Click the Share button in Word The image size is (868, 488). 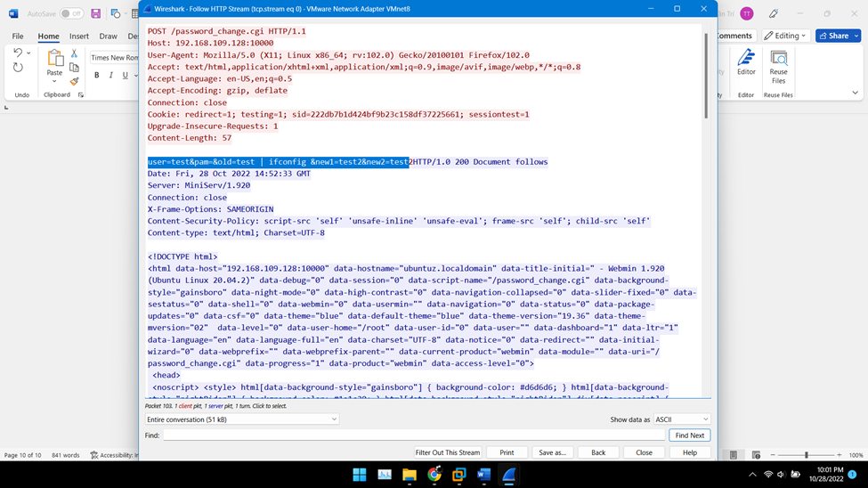coord(834,36)
